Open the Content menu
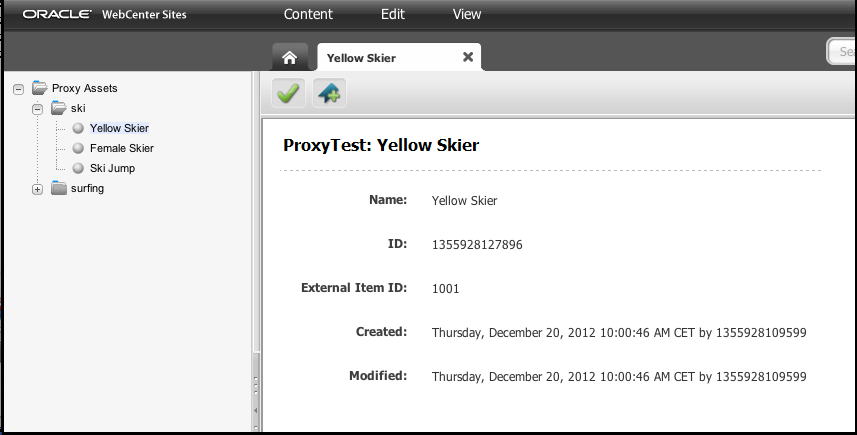Screen dimensions: 857x435 308,14
